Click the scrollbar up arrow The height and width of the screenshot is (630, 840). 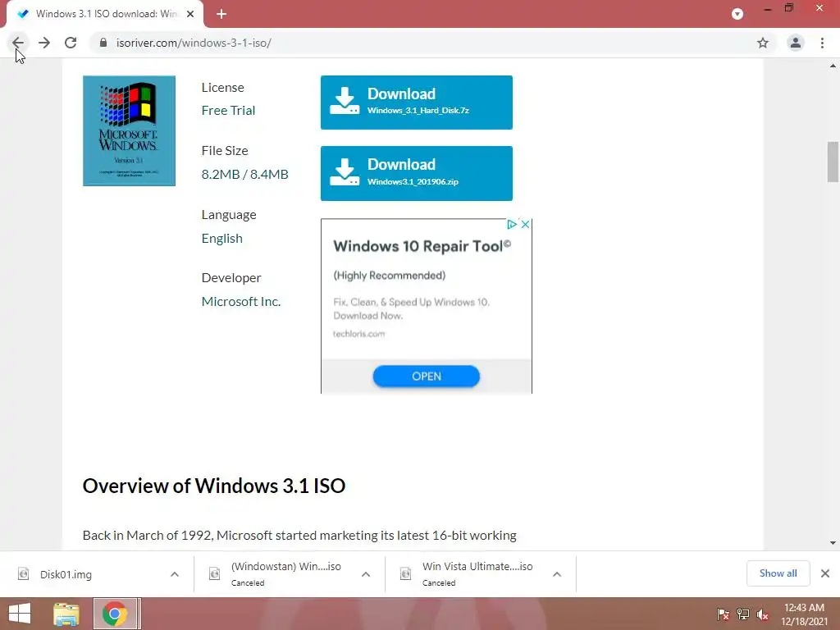pos(833,66)
